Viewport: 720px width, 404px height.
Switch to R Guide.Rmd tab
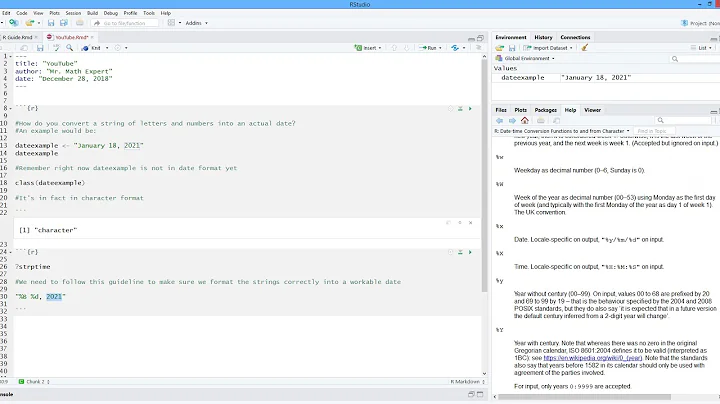point(17,37)
